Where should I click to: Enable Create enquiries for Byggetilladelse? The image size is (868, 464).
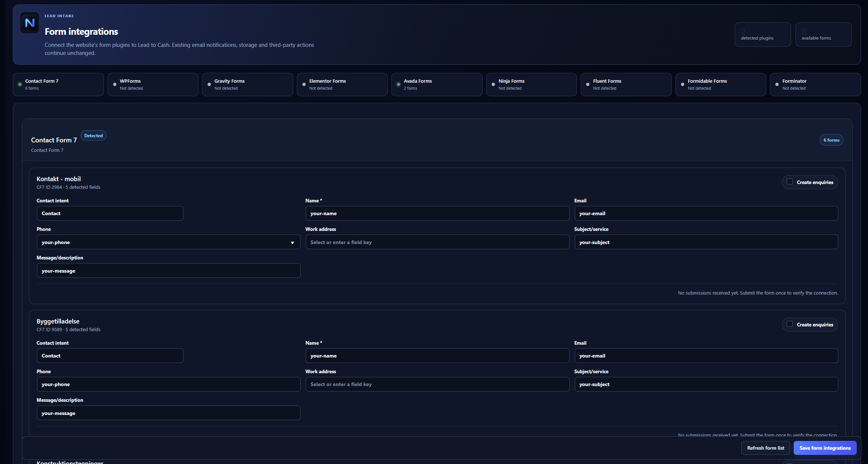pos(790,324)
